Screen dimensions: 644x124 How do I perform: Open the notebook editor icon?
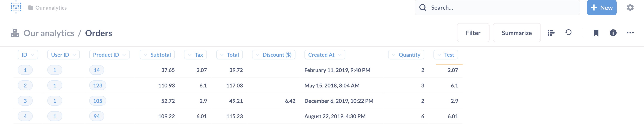551,32
